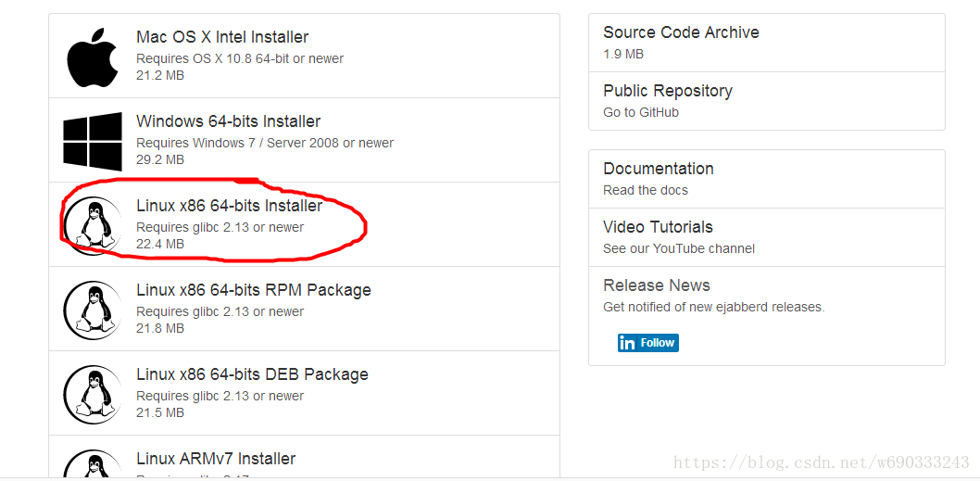Click the 29.2 MB size text

(160, 160)
